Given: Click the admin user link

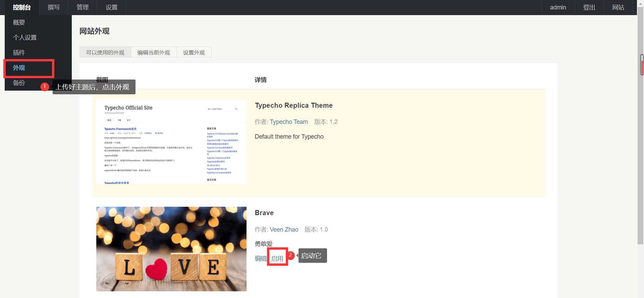Looking at the screenshot, I should [x=558, y=7].
